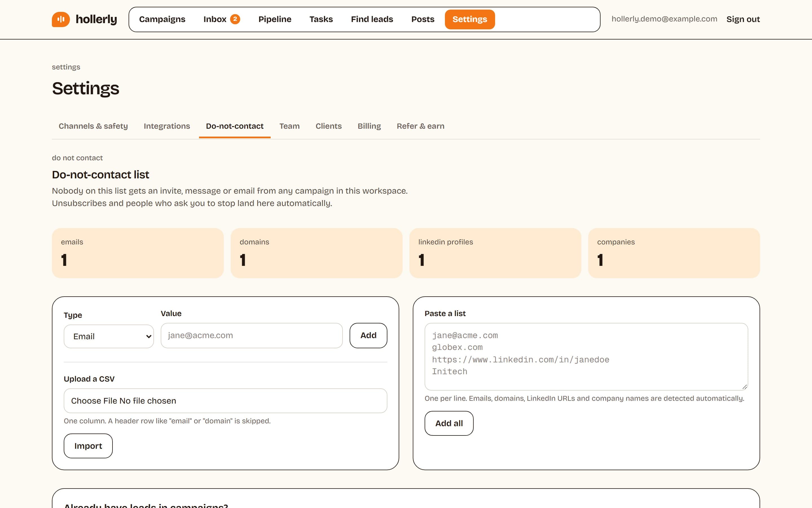Focus the Paste a list textarea
812x508 pixels.
[x=586, y=356]
